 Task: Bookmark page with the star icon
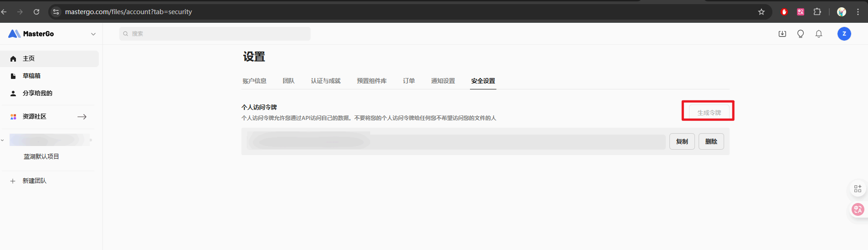click(x=761, y=12)
